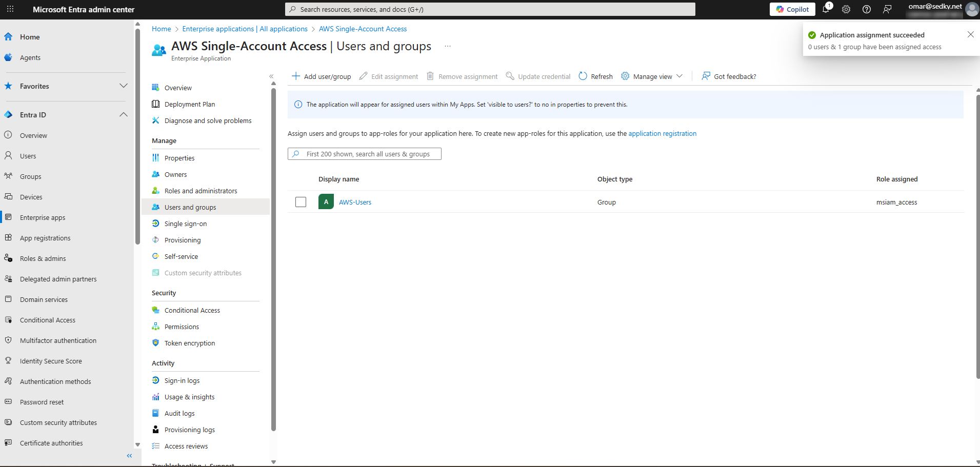Screen dimensions: 980x467
Task: Check the AWS-Users row checkbox
Action: (x=301, y=202)
